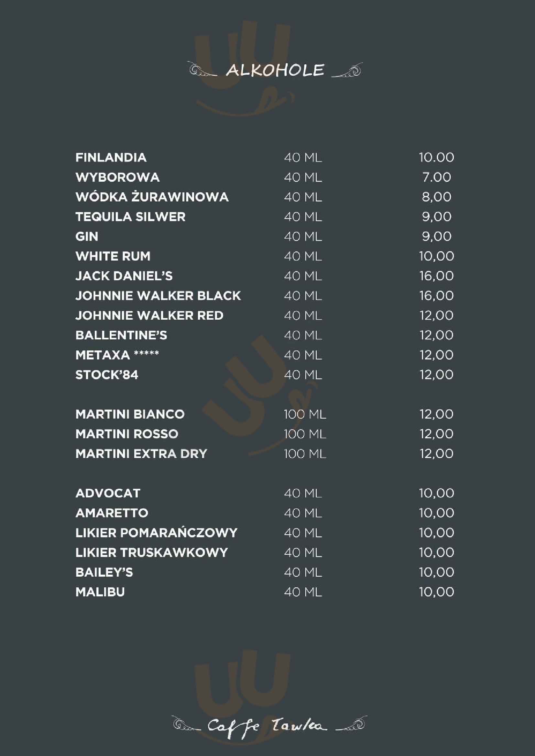
Task: Click the five stars next to METAXA
Action: click(146, 353)
